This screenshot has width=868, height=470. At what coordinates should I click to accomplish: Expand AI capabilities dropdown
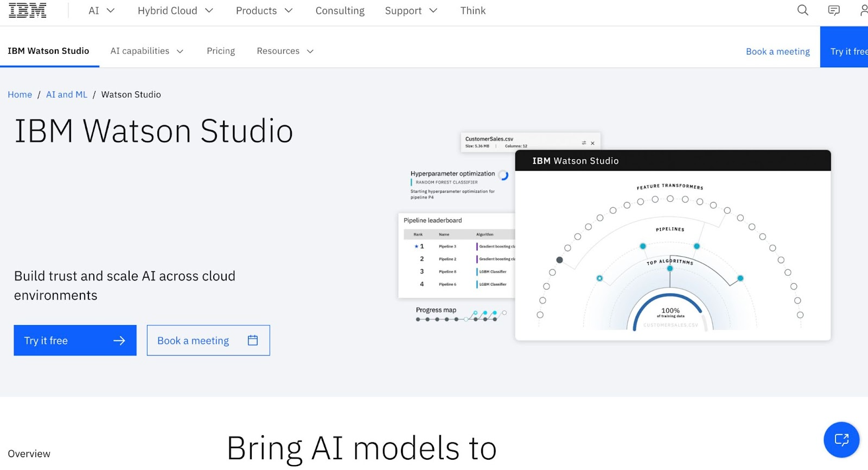tap(146, 51)
